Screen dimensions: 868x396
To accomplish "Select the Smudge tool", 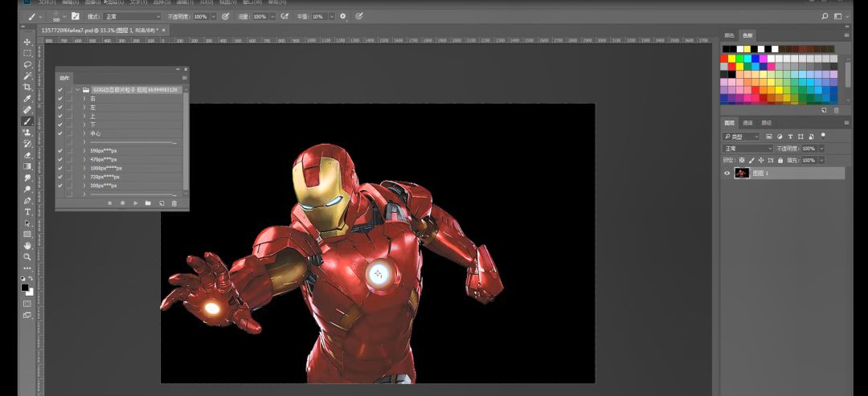I will pyautogui.click(x=27, y=178).
